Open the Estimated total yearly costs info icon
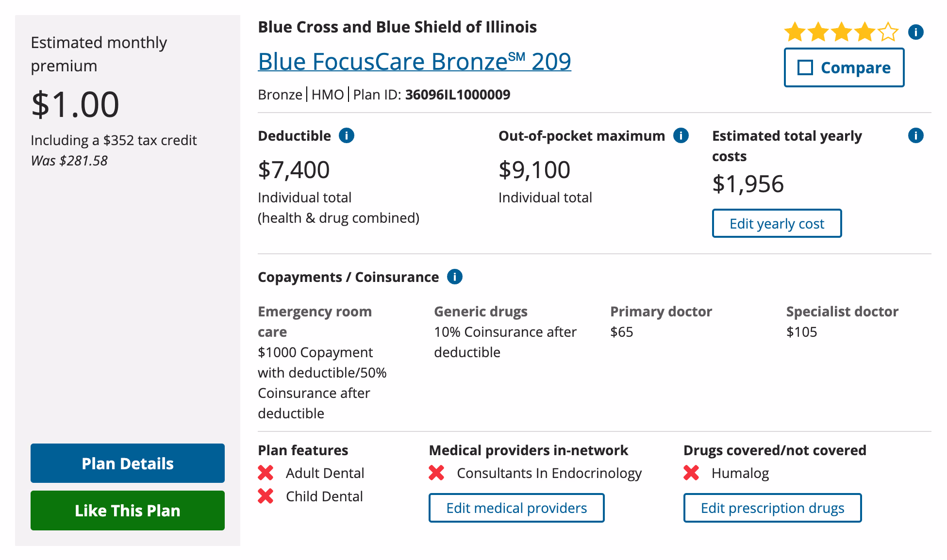947x560 pixels. point(916,136)
